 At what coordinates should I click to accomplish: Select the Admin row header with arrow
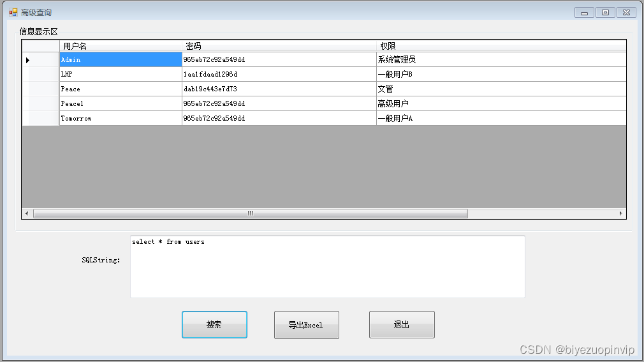(x=41, y=59)
